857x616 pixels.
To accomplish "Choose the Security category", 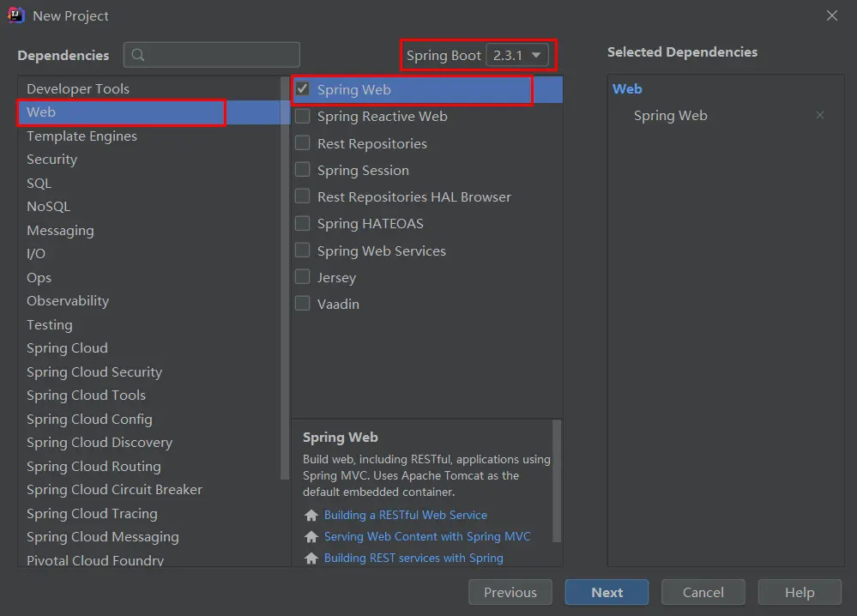I will 149,160.
